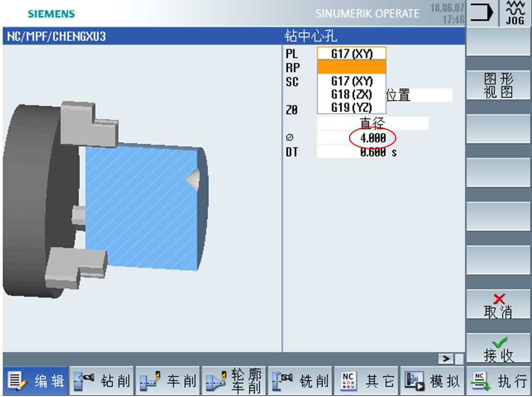Click the NC grid icon on 其它 softkey
The image size is (532, 397).
(348, 381)
